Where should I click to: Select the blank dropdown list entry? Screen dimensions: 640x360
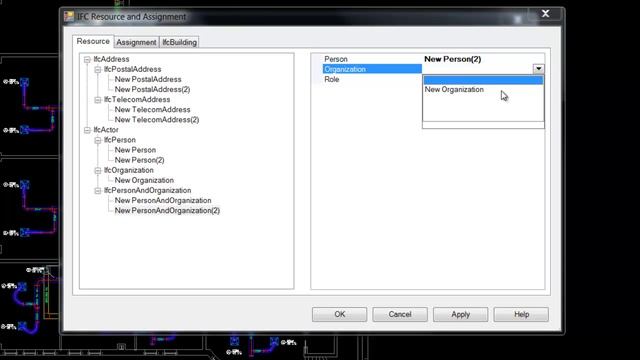point(483,80)
